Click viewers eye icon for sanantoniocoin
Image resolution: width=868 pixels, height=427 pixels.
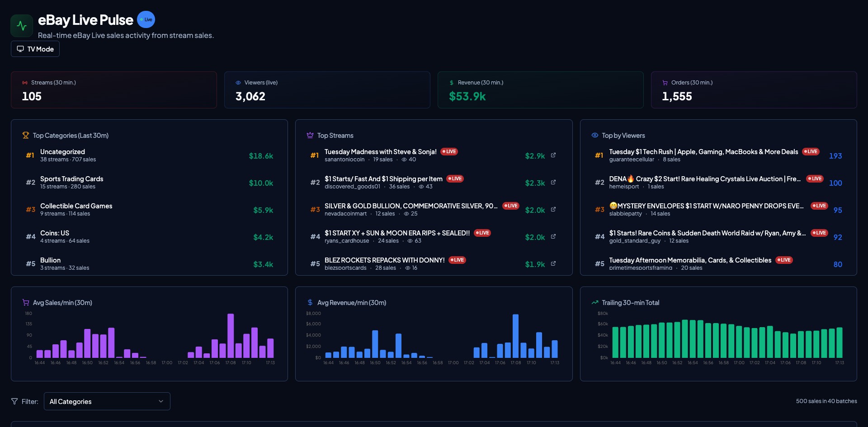404,160
